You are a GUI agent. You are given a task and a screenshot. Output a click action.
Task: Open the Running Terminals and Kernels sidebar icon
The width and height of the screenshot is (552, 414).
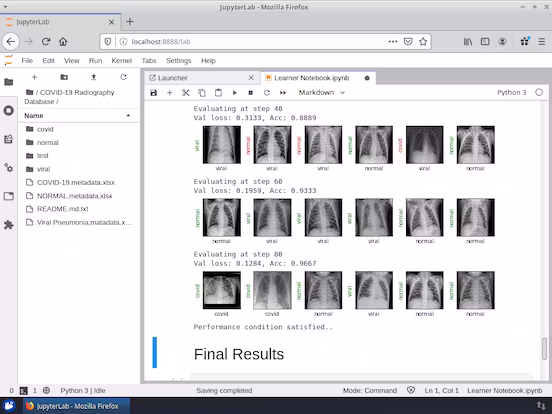[8, 111]
